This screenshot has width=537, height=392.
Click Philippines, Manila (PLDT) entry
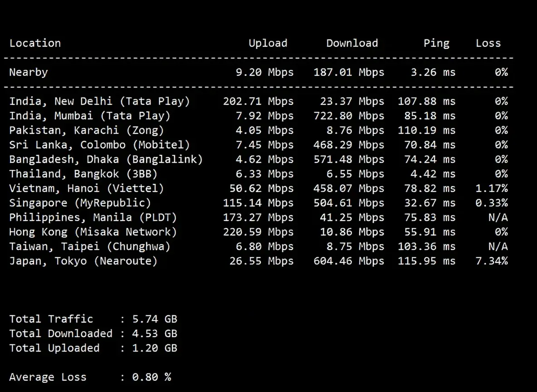(x=93, y=217)
